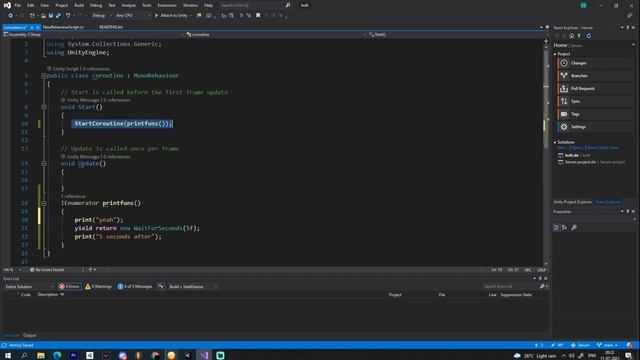Screen dimensions: 640x360
Task: Open the File menu
Action: click(x=18, y=5)
